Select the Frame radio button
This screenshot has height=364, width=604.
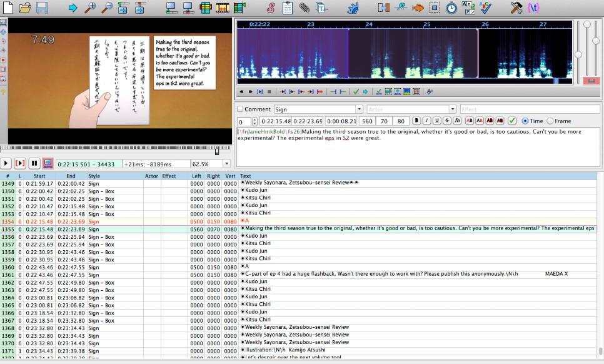click(x=550, y=121)
